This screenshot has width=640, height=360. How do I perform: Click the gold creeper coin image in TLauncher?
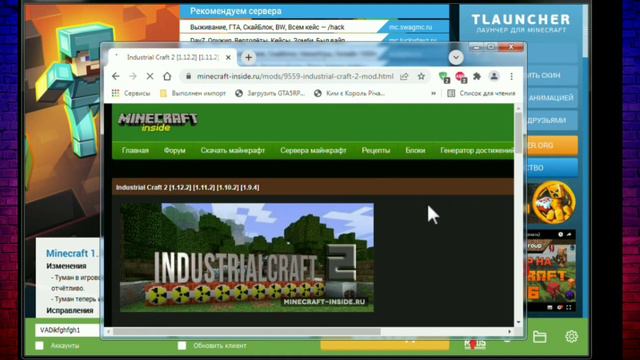coord(553,203)
